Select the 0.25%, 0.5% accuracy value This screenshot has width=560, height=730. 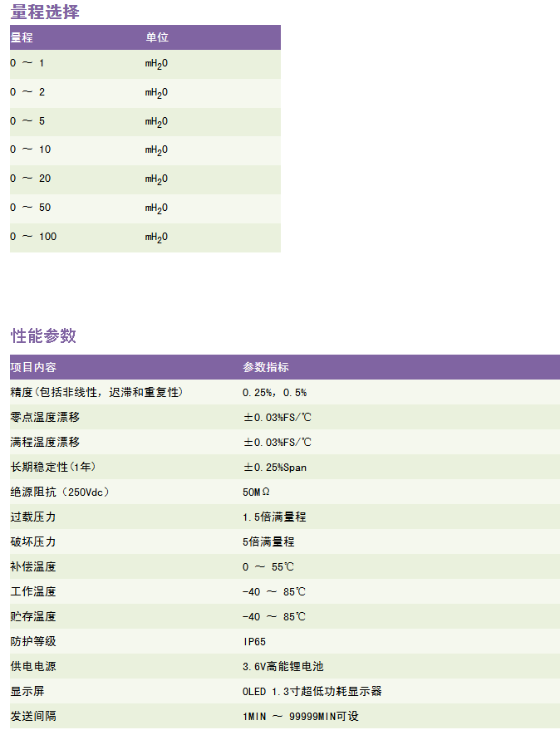[274, 392]
